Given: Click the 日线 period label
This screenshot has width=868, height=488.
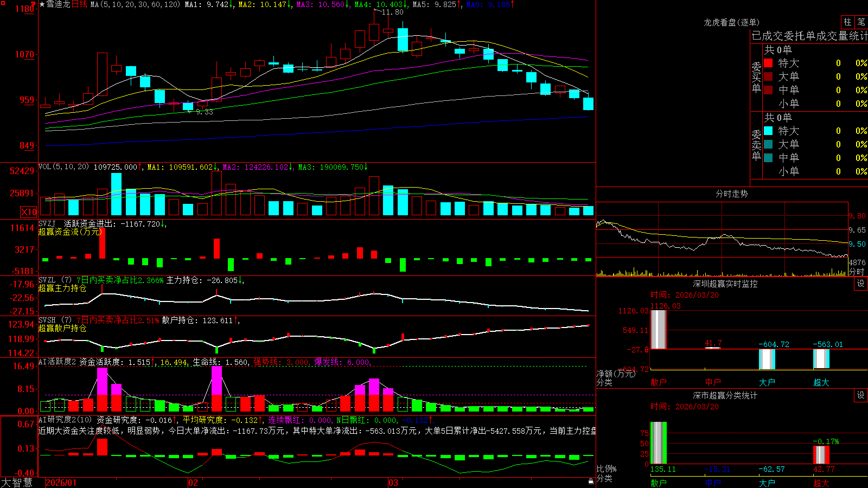Looking at the screenshot, I should (x=79, y=4).
